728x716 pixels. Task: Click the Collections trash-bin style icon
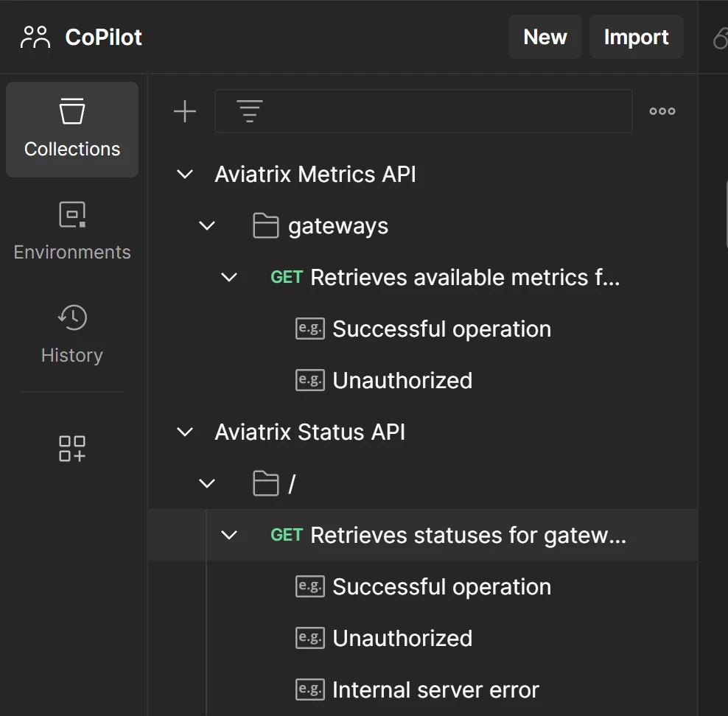coord(72,111)
